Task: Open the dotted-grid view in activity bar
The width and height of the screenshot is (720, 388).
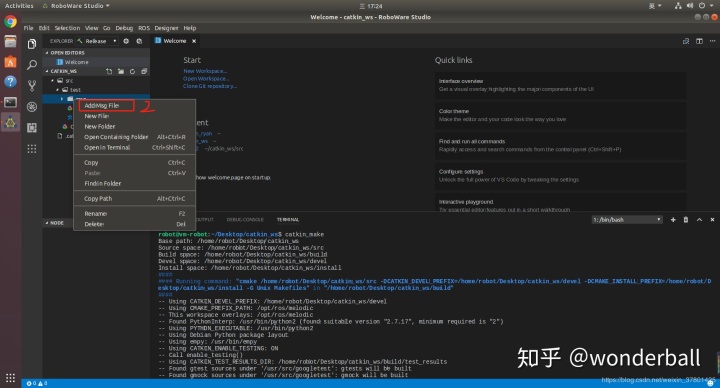Action: (32, 149)
